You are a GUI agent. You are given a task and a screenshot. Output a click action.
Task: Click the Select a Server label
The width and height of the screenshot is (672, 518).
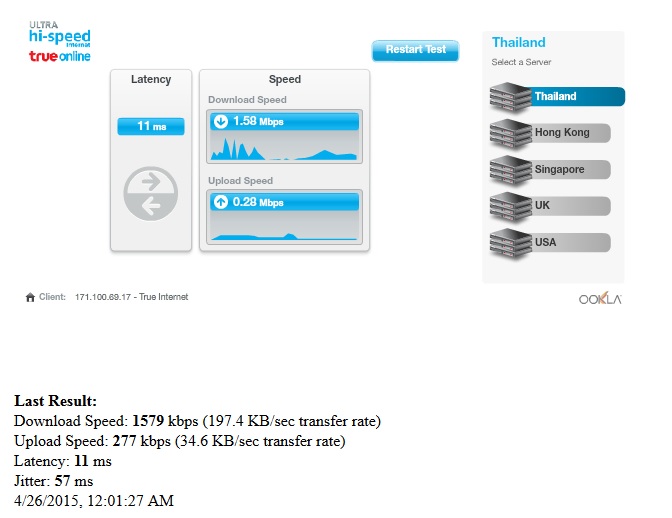click(x=521, y=62)
